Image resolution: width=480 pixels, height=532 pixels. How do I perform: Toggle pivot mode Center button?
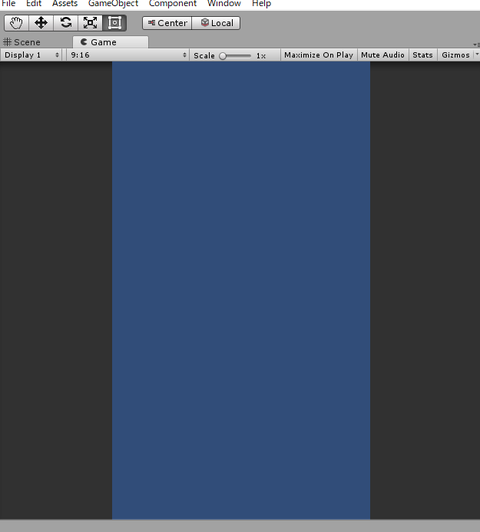click(x=167, y=23)
